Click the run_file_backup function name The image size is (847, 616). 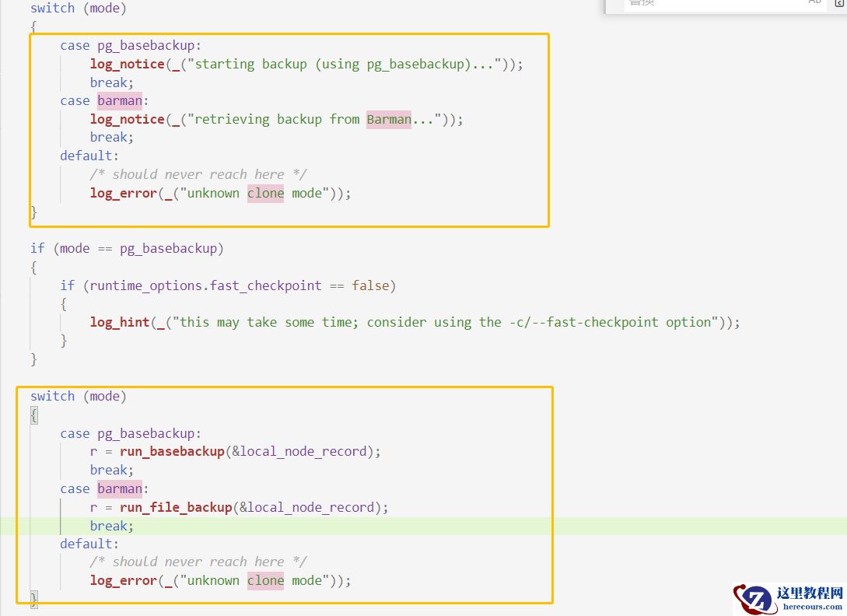(176, 508)
